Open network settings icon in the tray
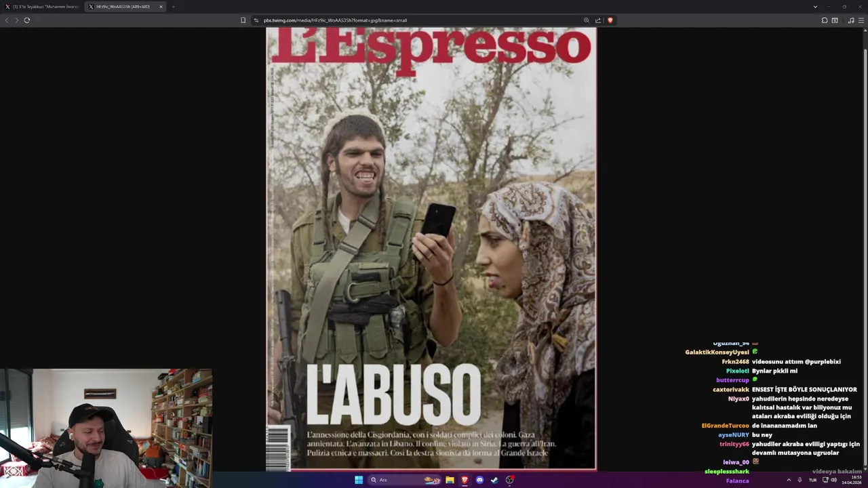Image resolution: width=868 pixels, height=488 pixels. click(x=825, y=480)
